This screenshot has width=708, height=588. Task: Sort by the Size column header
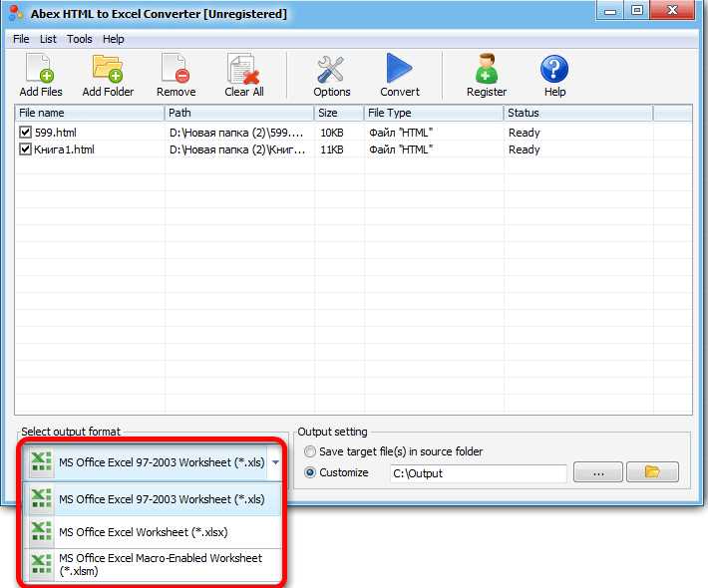(339, 113)
